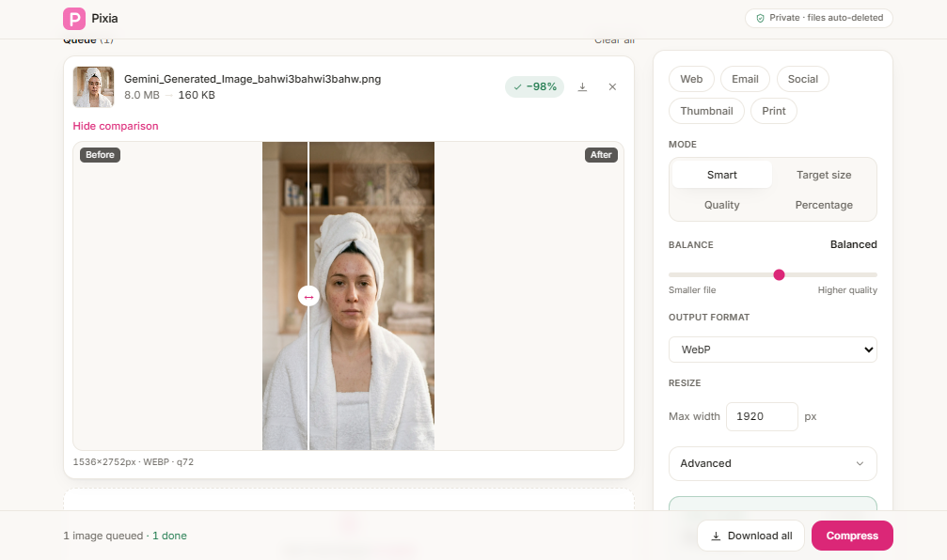Switch mode to Quality

click(721, 205)
